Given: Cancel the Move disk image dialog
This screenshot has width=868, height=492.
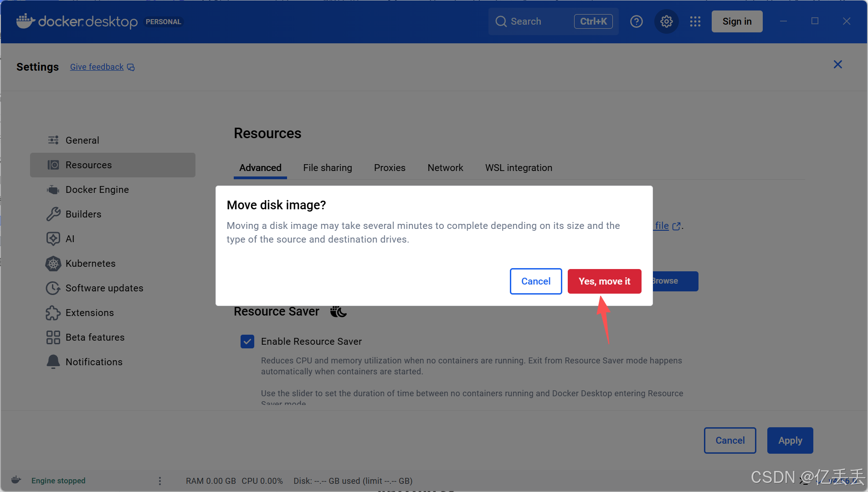Looking at the screenshot, I should [536, 281].
